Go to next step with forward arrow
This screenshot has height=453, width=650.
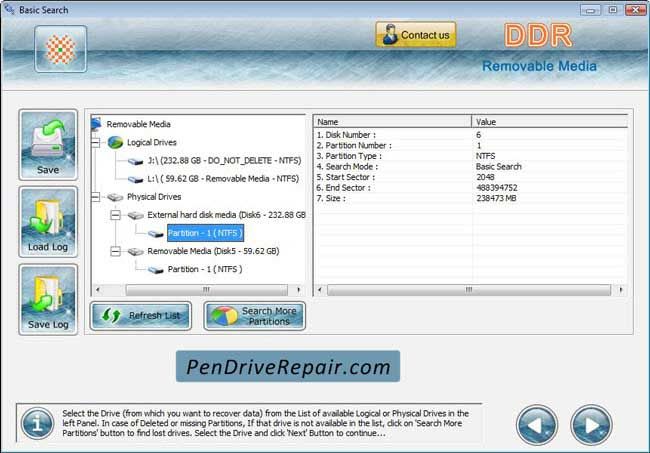[x=591, y=425]
